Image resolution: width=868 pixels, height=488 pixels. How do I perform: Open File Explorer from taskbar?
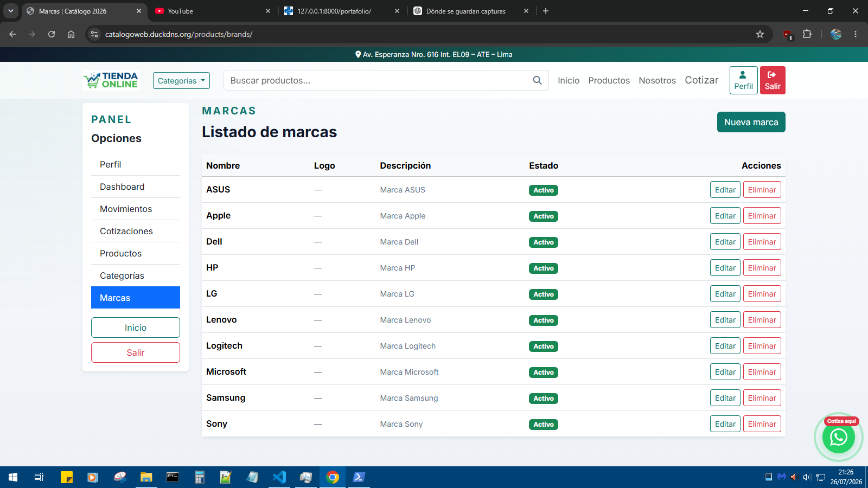click(146, 477)
